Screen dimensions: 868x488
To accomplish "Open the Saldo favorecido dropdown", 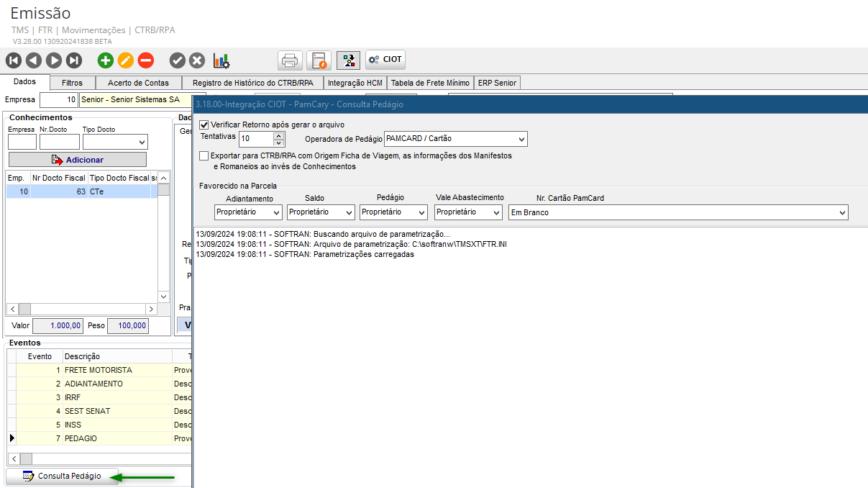I will click(x=349, y=212).
